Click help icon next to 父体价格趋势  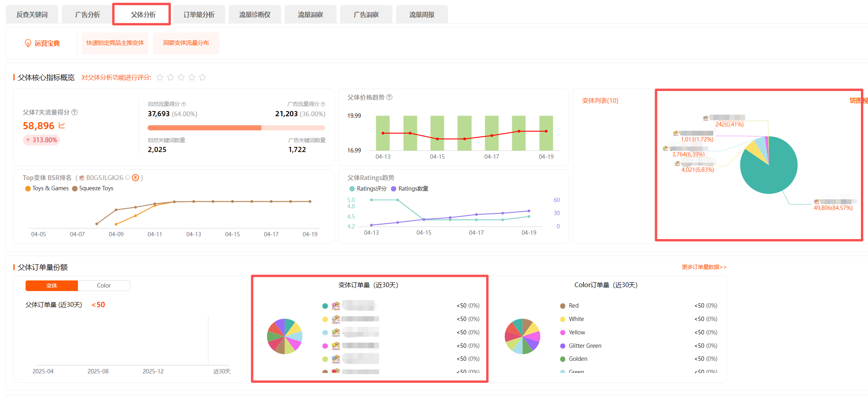coord(389,97)
